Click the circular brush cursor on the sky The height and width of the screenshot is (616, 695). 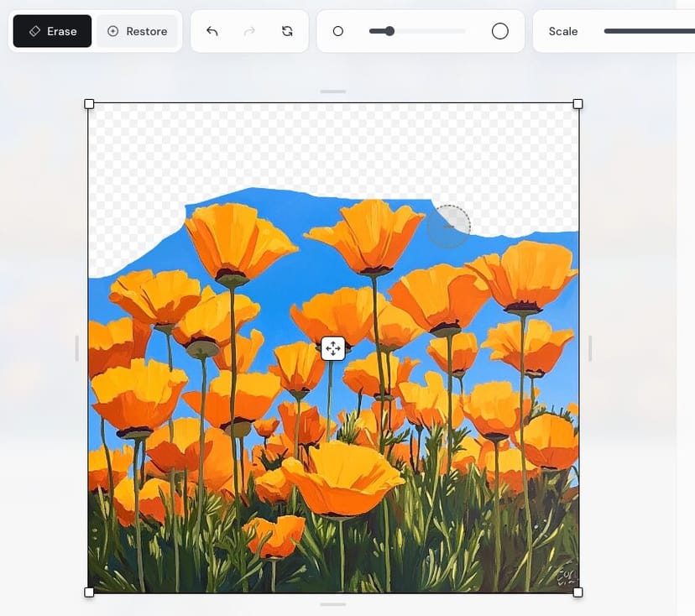pyautogui.click(x=449, y=227)
